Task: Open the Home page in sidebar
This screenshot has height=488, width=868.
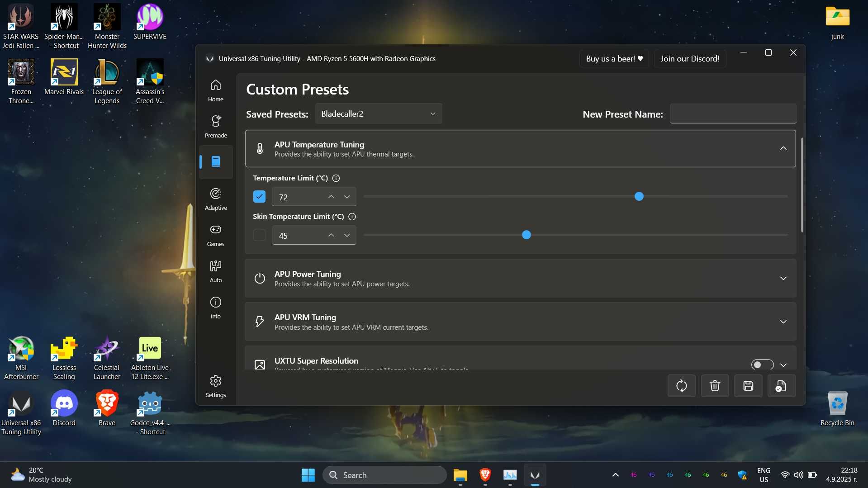Action: click(x=216, y=90)
